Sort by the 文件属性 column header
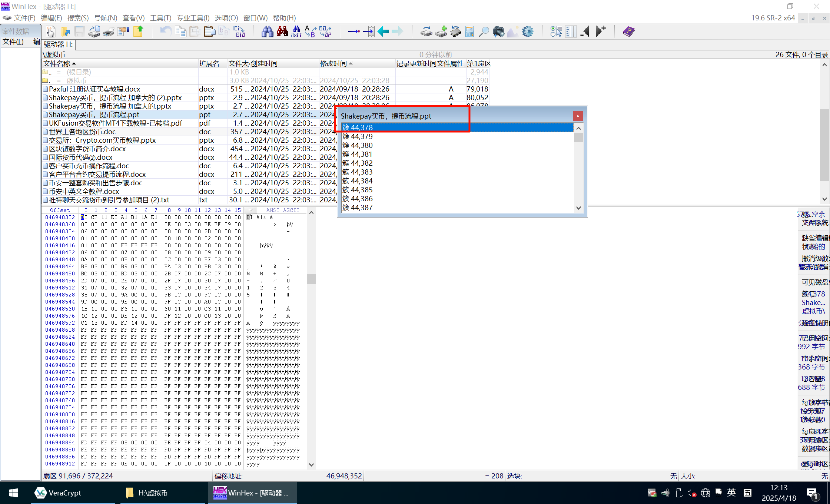The image size is (830, 504). tap(450, 64)
